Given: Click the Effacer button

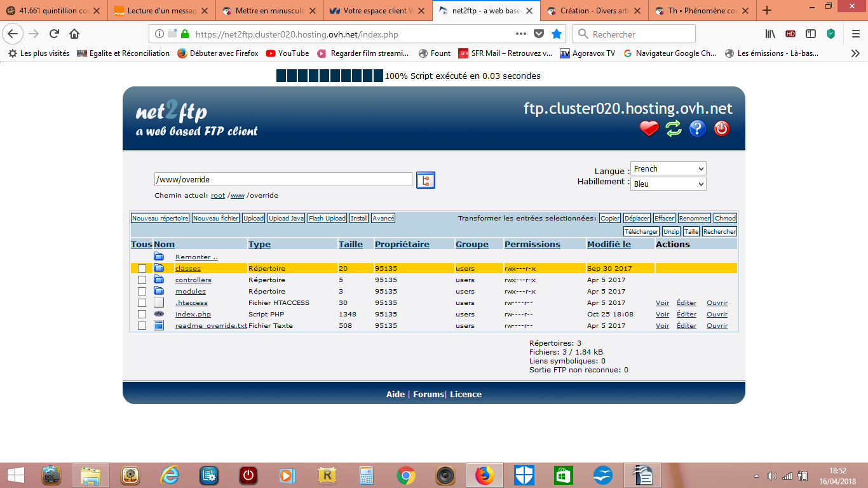Looking at the screenshot, I should tap(664, 218).
